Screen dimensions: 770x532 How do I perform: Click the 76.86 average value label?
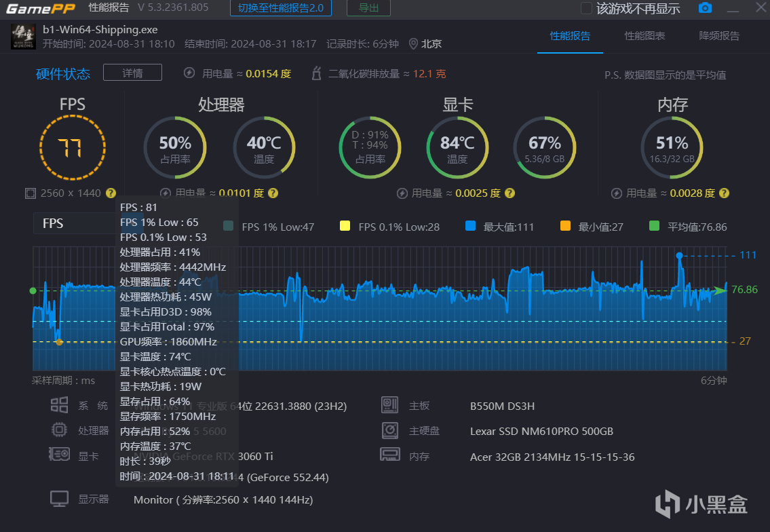point(744,290)
